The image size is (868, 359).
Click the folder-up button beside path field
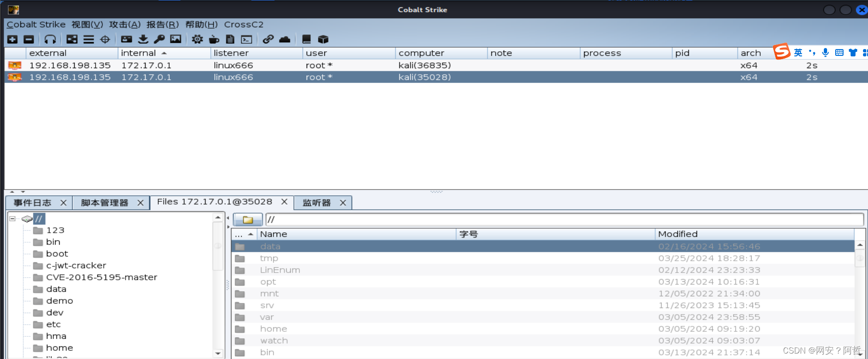pyautogui.click(x=248, y=220)
